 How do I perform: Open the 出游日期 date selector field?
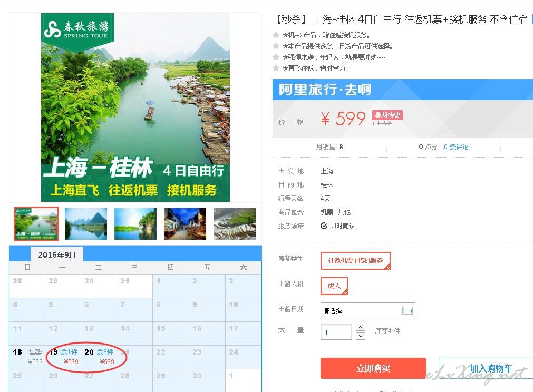368,310
